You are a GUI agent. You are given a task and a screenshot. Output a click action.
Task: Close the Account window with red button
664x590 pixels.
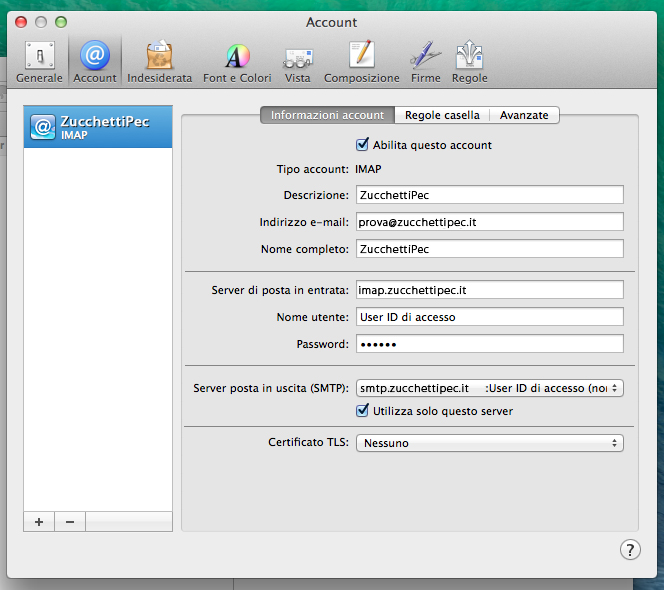pos(21,22)
